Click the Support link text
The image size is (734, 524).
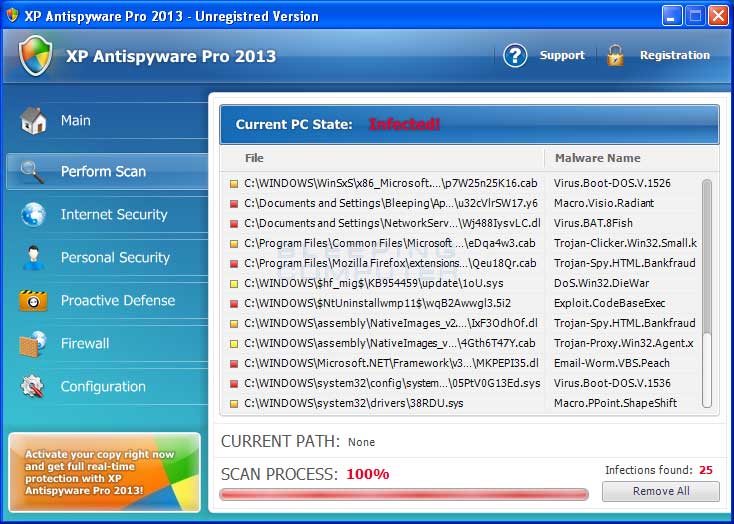pos(562,56)
